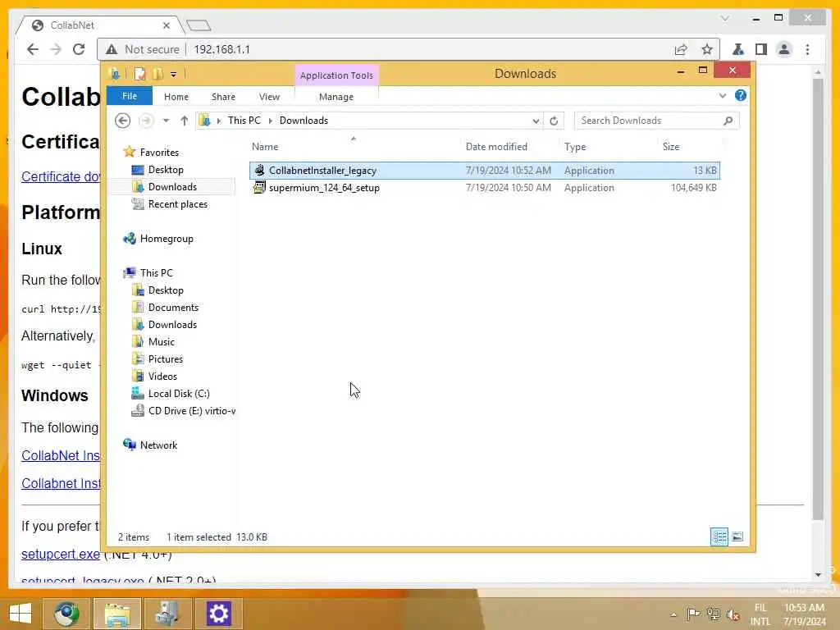
Task: Open Documents folder under This PC
Action: [x=173, y=308]
